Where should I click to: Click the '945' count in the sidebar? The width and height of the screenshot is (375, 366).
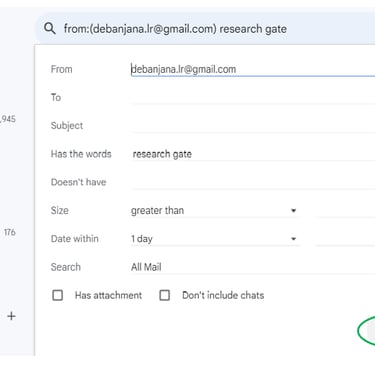[x=8, y=119]
